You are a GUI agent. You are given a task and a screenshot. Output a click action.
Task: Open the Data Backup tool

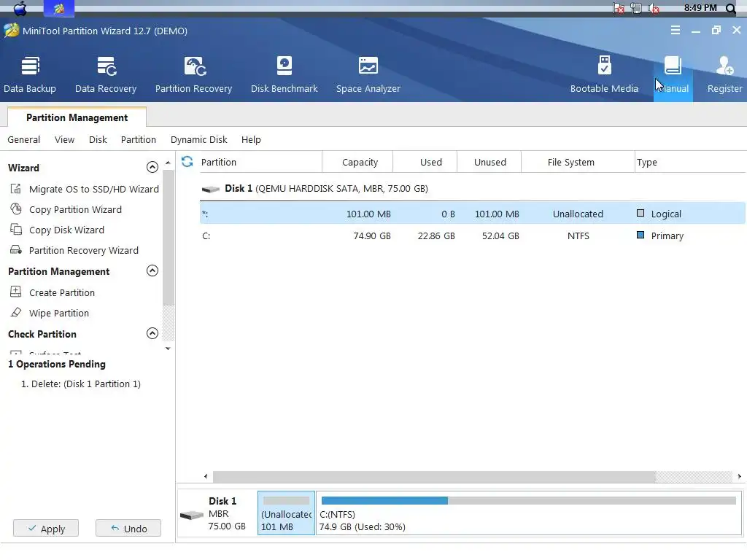click(30, 75)
